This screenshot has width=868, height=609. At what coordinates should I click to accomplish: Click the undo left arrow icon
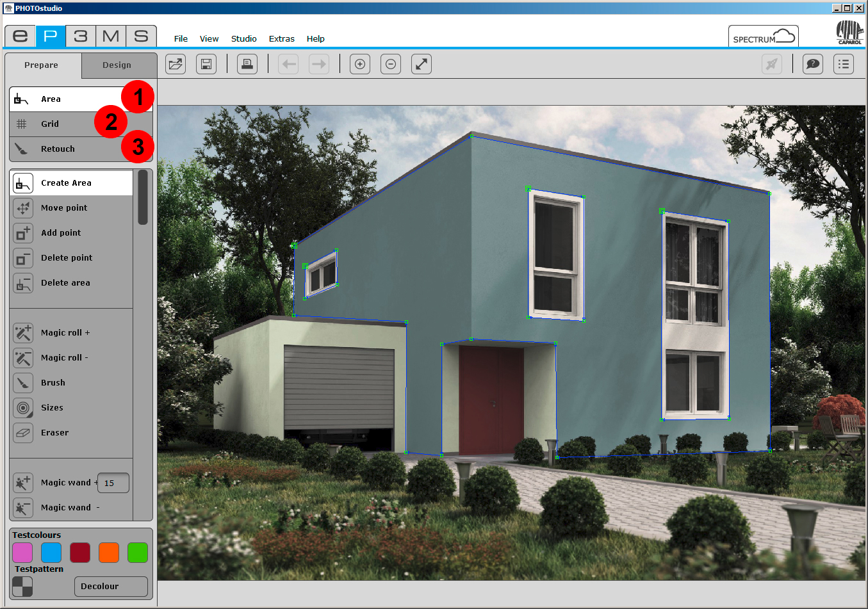[288, 64]
